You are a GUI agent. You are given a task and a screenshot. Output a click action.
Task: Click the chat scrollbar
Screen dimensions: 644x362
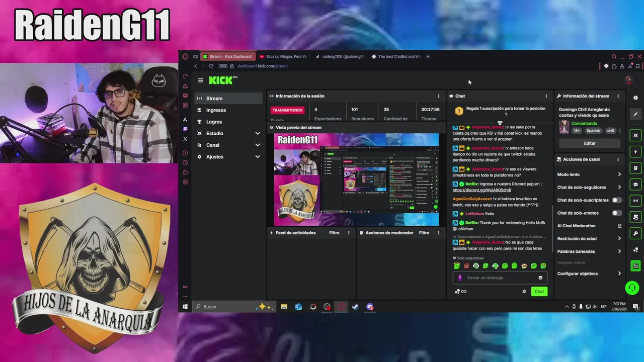pos(552,229)
